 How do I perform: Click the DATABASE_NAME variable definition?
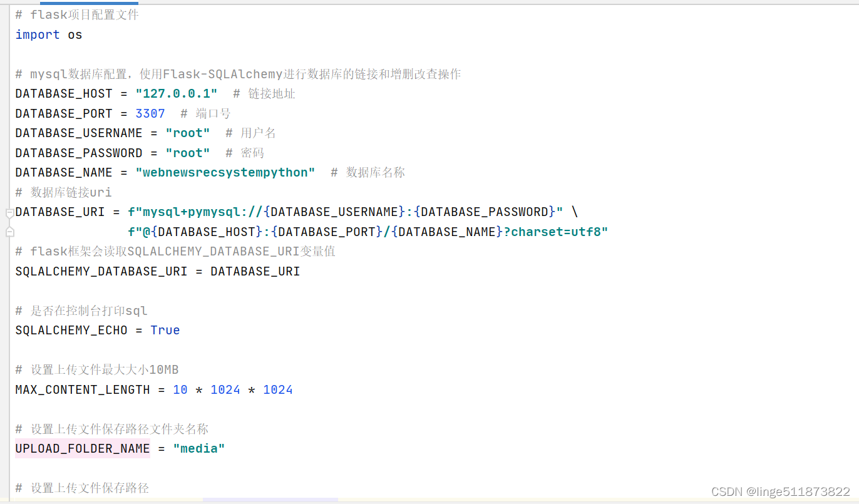click(64, 172)
